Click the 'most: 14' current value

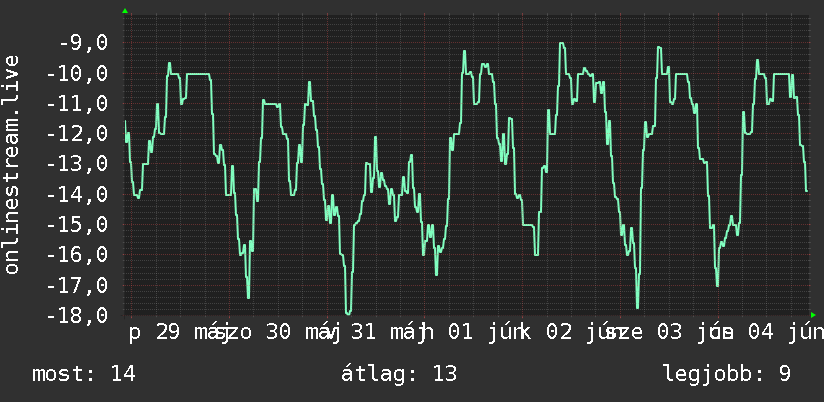click(x=84, y=374)
